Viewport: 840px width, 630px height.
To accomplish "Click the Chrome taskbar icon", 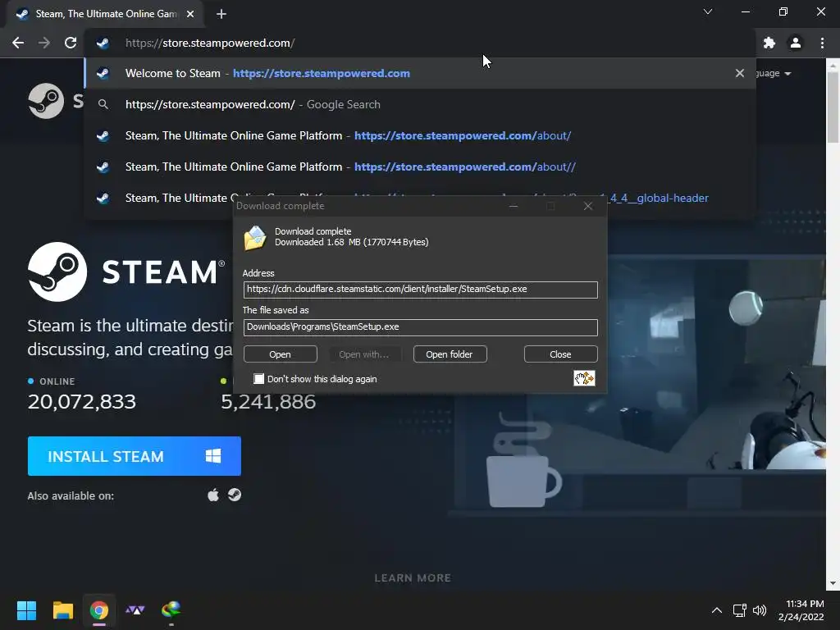I will point(99,610).
